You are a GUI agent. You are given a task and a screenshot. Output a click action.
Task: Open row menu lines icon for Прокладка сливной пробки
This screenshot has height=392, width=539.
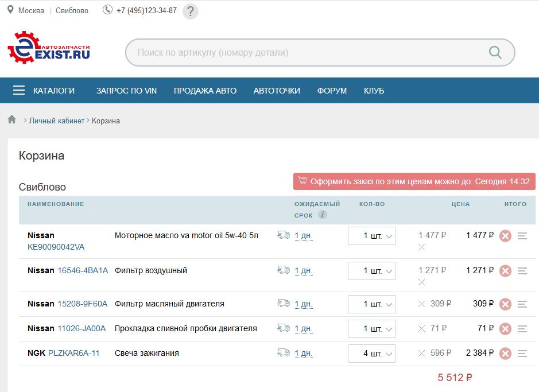(522, 329)
